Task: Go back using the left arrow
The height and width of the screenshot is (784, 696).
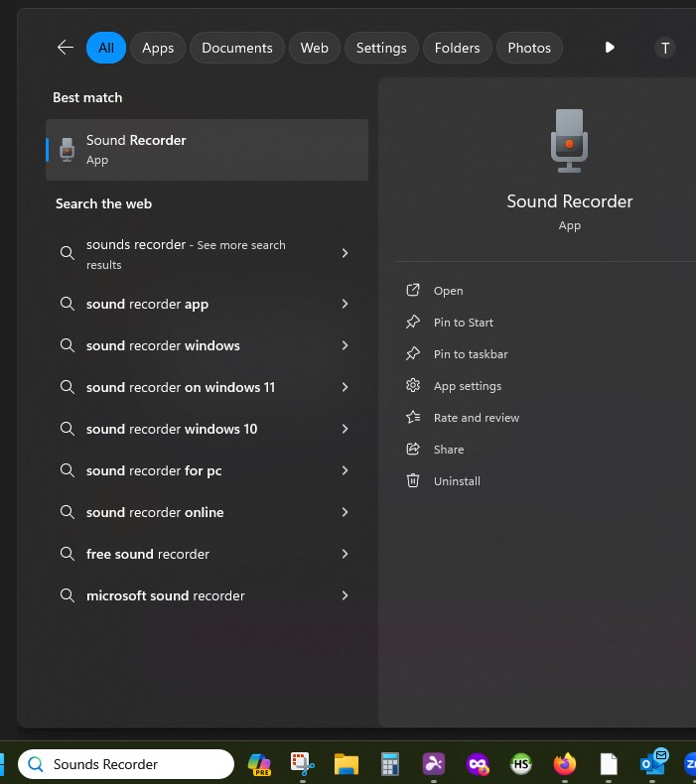Action: [x=66, y=48]
